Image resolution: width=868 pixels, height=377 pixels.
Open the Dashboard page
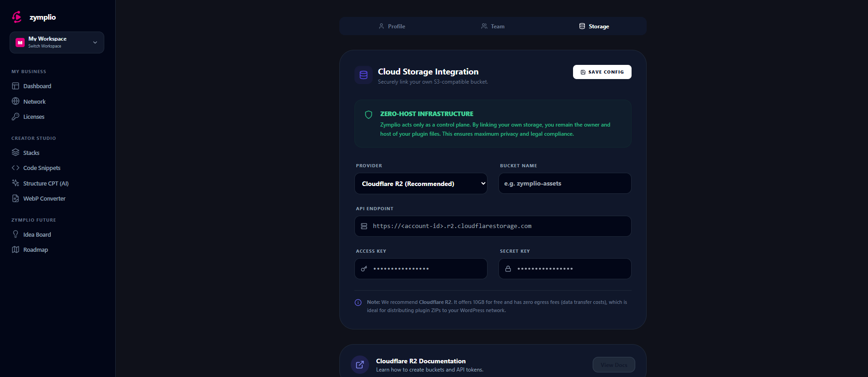pyautogui.click(x=37, y=86)
